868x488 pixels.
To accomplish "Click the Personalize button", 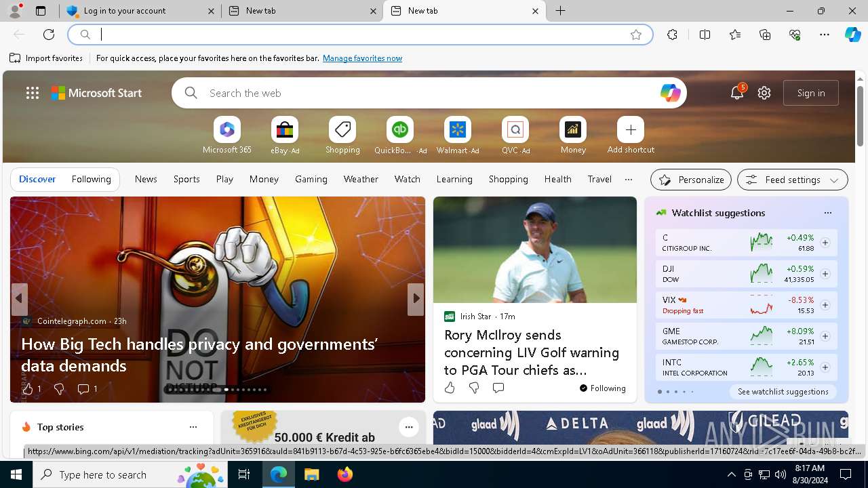I will coord(691,180).
